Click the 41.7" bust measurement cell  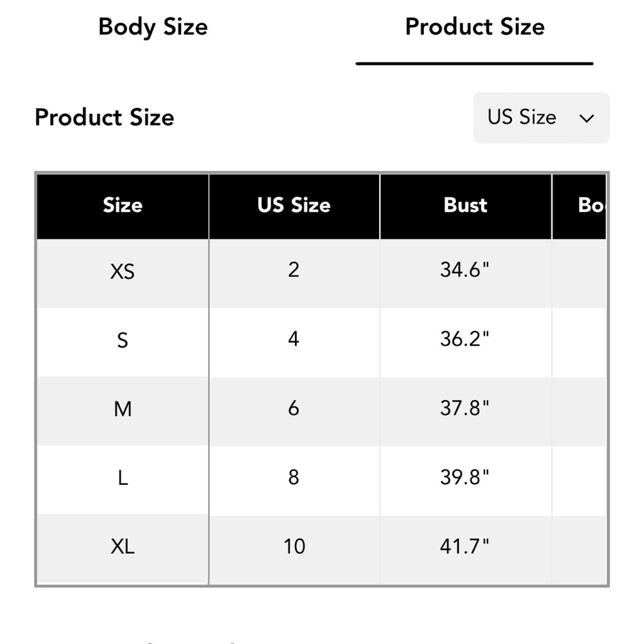pos(466,549)
